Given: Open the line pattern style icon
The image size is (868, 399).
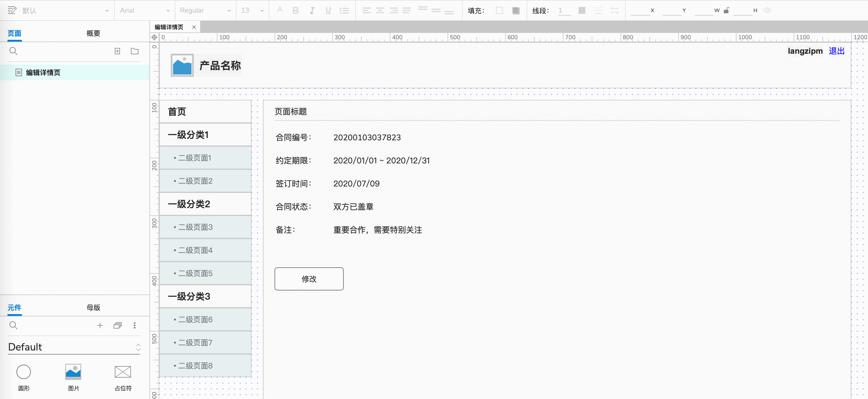Looking at the screenshot, I should click(x=598, y=10).
